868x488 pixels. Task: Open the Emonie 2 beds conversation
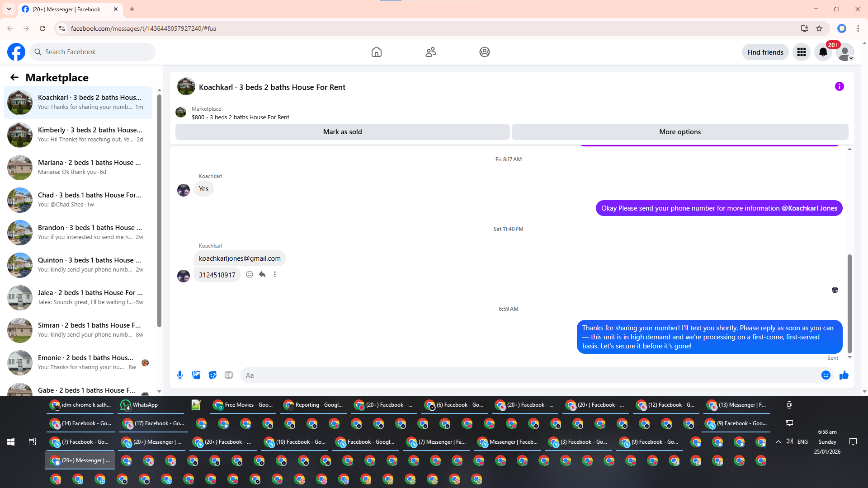coord(78,362)
